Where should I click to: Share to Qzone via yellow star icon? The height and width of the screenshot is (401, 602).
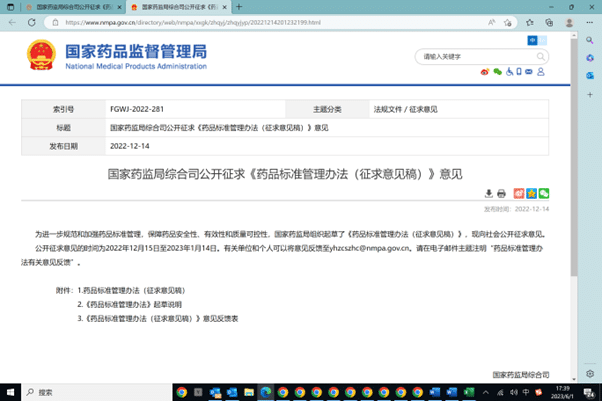[x=531, y=193]
